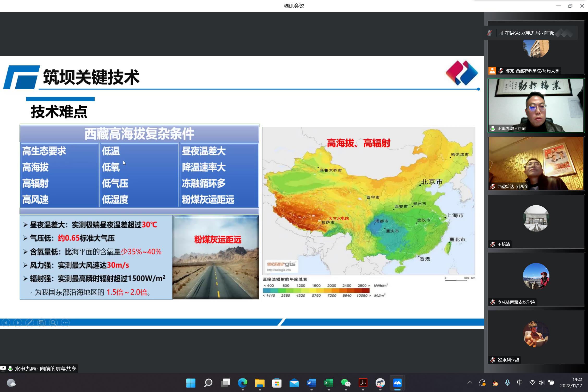The width and height of the screenshot is (588, 392).
Task: Advance to next slide arrow
Action: coord(18,323)
